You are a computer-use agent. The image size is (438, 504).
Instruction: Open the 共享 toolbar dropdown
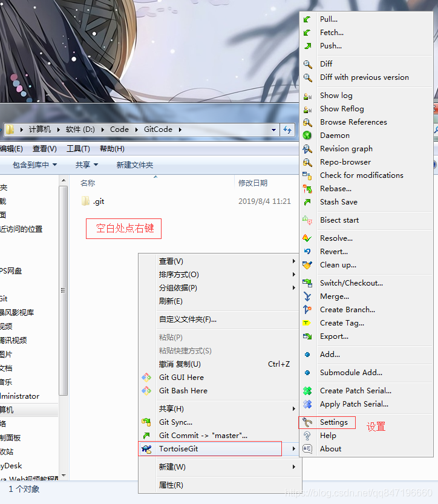click(87, 165)
